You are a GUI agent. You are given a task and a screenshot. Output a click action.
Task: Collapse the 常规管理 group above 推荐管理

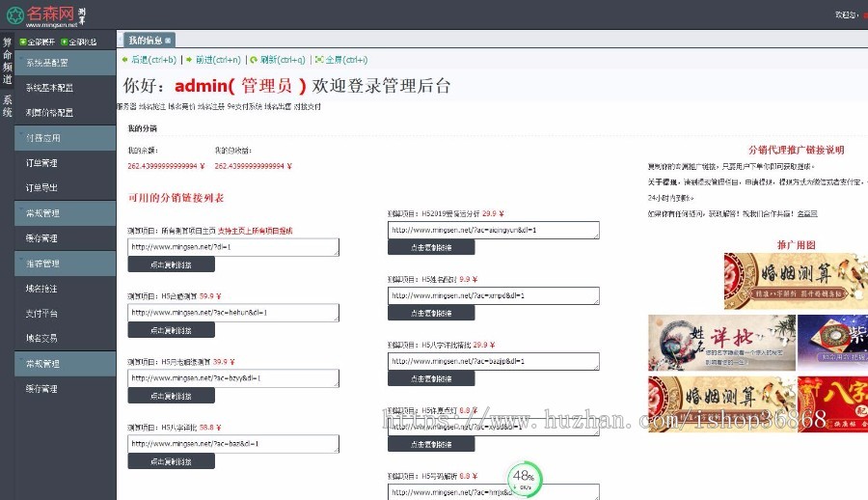tap(65, 213)
